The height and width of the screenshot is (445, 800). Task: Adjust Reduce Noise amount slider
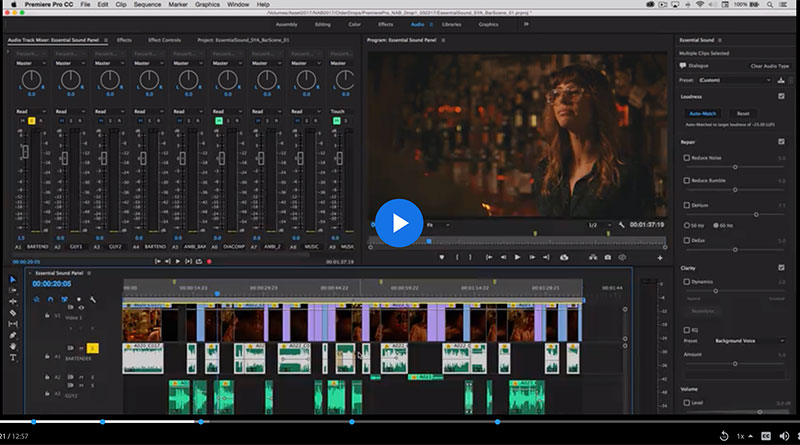[x=735, y=167]
